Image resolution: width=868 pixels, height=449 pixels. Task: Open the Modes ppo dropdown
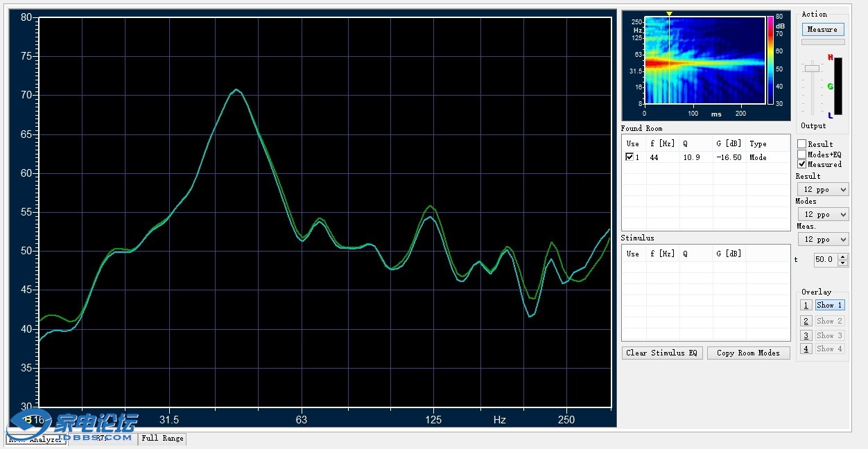pos(822,214)
